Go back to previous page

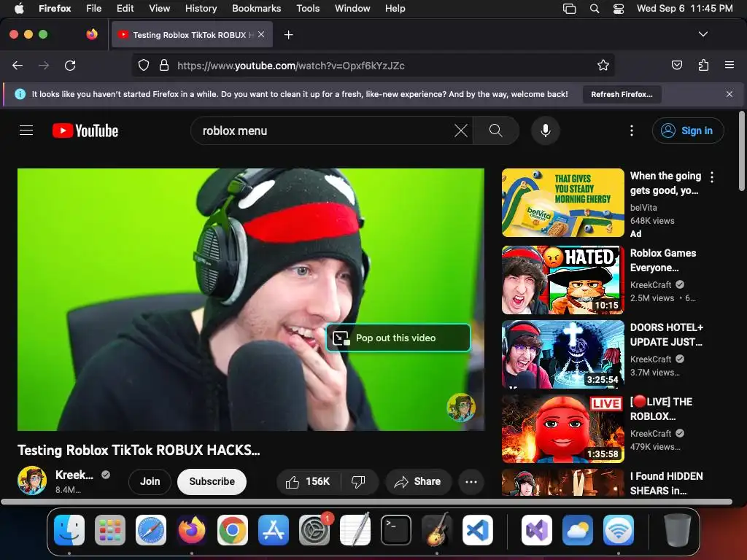(x=18, y=65)
